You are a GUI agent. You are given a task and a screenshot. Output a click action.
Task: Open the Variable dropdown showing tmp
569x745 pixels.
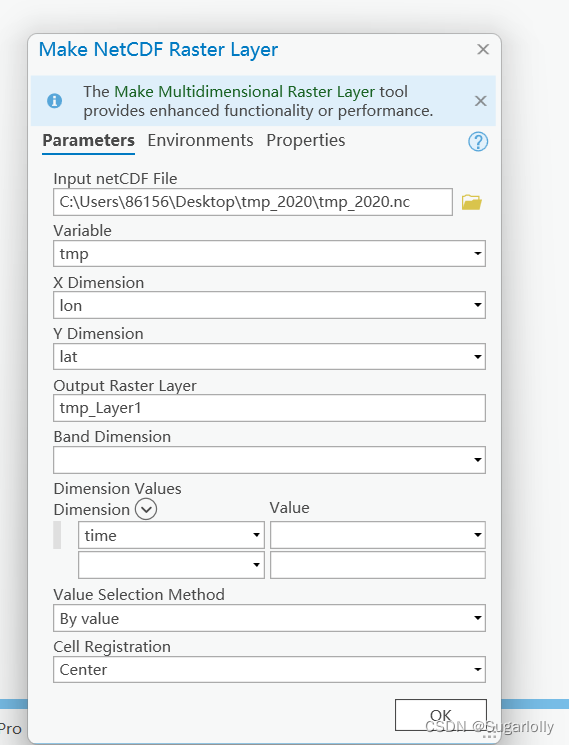coord(269,253)
